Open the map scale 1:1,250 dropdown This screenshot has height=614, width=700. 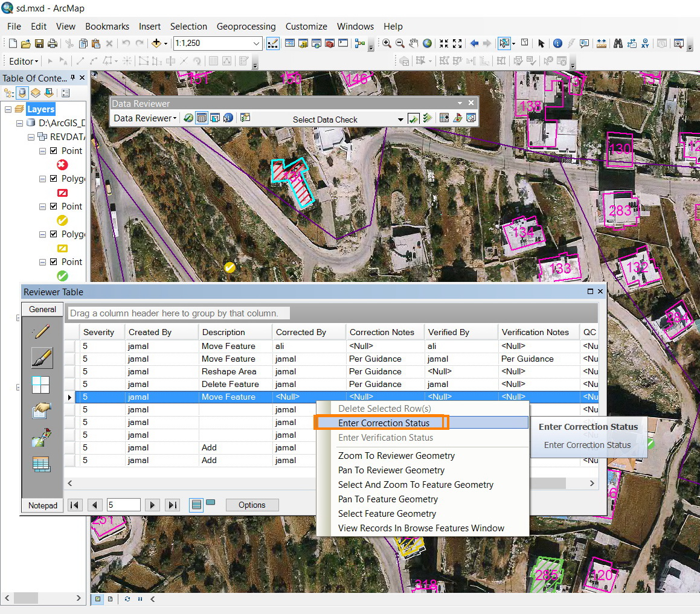pos(257,43)
